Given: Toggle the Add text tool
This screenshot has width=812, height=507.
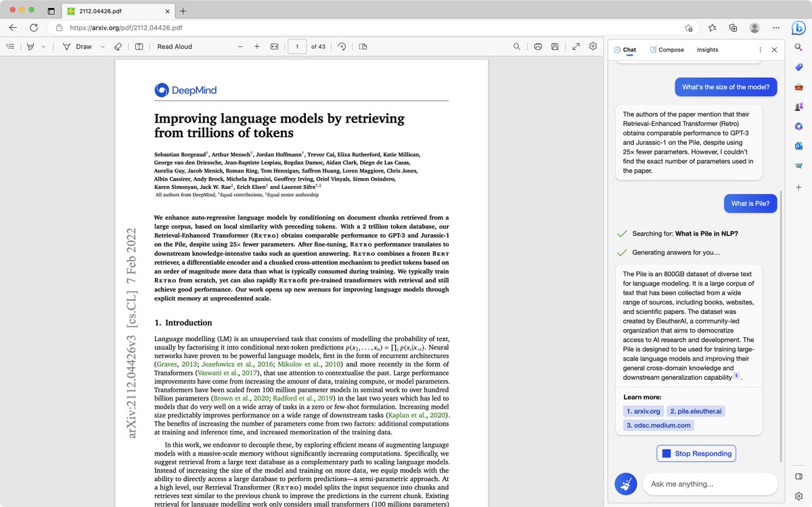Looking at the screenshot, I should coord(139,47).
